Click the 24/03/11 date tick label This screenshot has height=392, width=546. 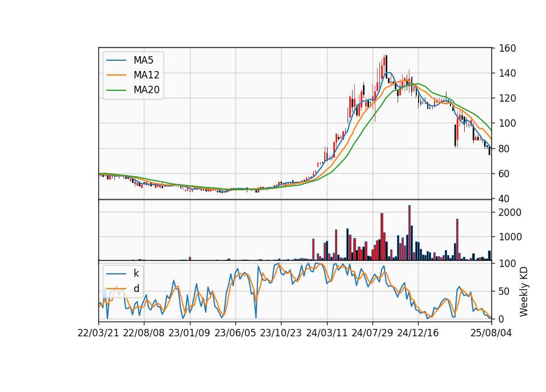[x=326, y=333]
